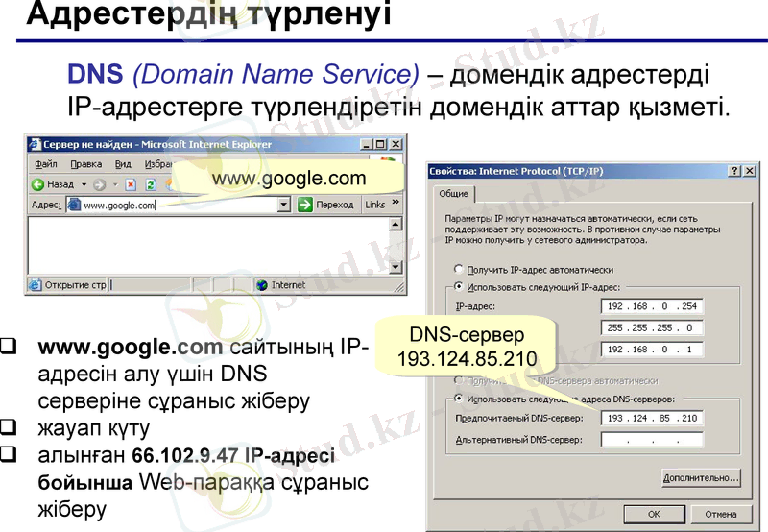
Task: Select Использовать следующий IP-адрес radio
Action: pos(459,286)
